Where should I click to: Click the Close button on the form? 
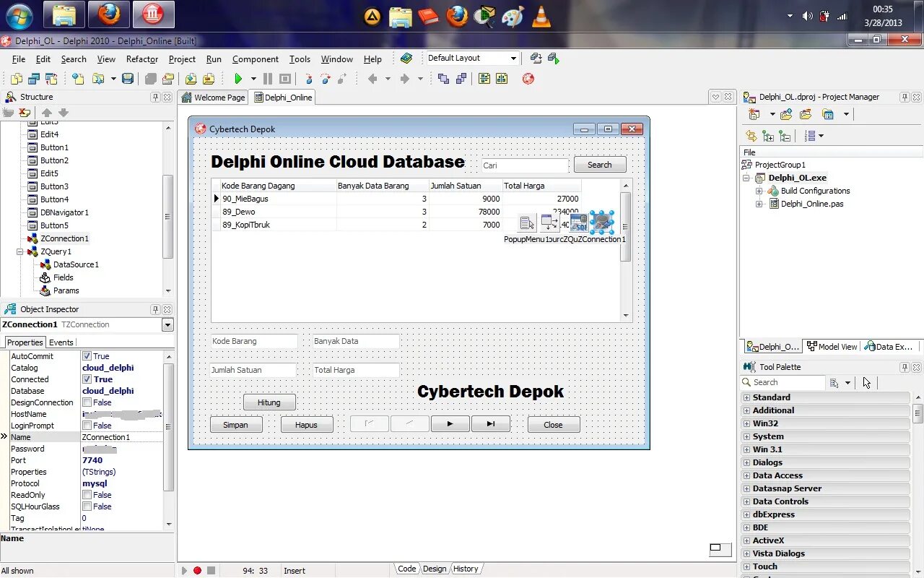[554, 425]
